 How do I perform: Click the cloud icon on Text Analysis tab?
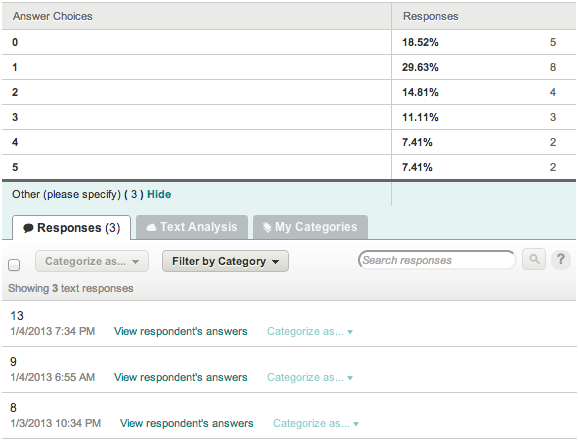[x=151, y=227]
